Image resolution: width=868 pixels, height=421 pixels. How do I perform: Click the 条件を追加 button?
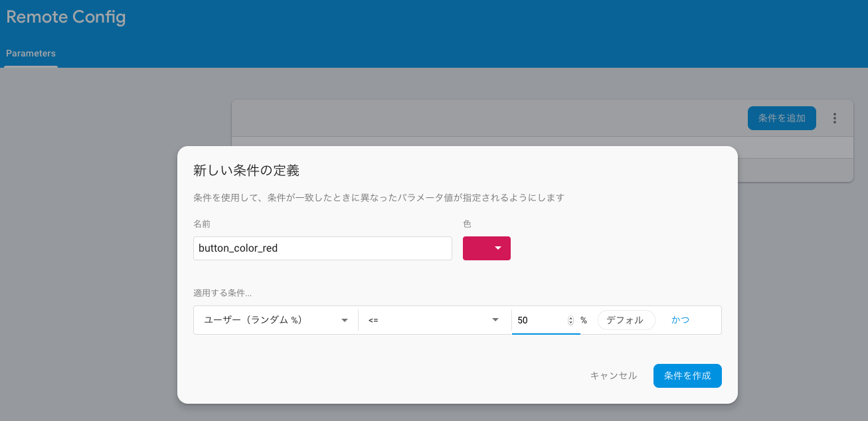click(782, 118)
